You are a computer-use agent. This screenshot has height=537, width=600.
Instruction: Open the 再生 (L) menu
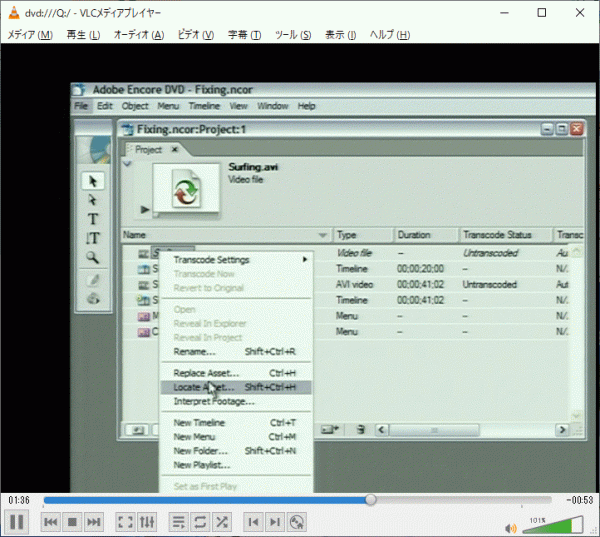tap(83, 35)
